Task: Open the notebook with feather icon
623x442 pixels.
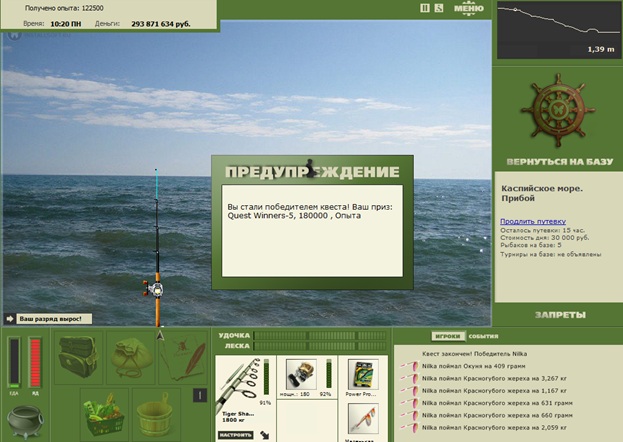Action: pyautogui.click(x=183, y=357)
